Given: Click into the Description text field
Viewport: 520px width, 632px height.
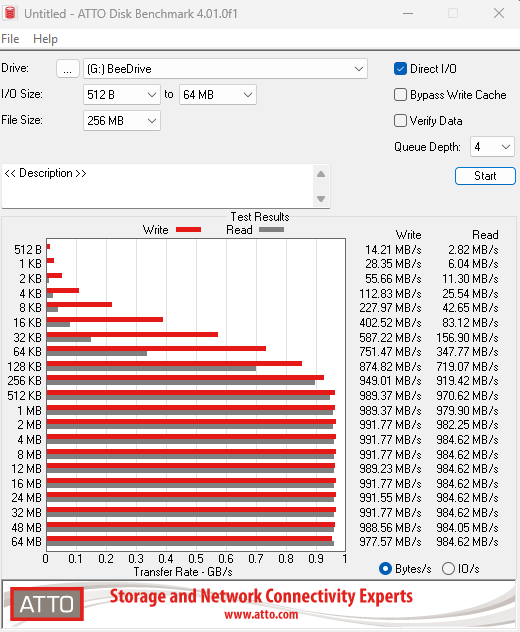Looking at the screenshot, I should click(x=157, y=186).
